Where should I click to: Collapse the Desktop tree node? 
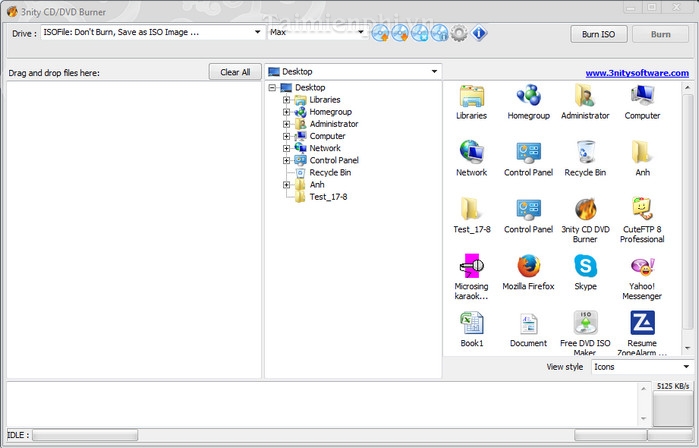pyautogui.click(x=272, y=88)
